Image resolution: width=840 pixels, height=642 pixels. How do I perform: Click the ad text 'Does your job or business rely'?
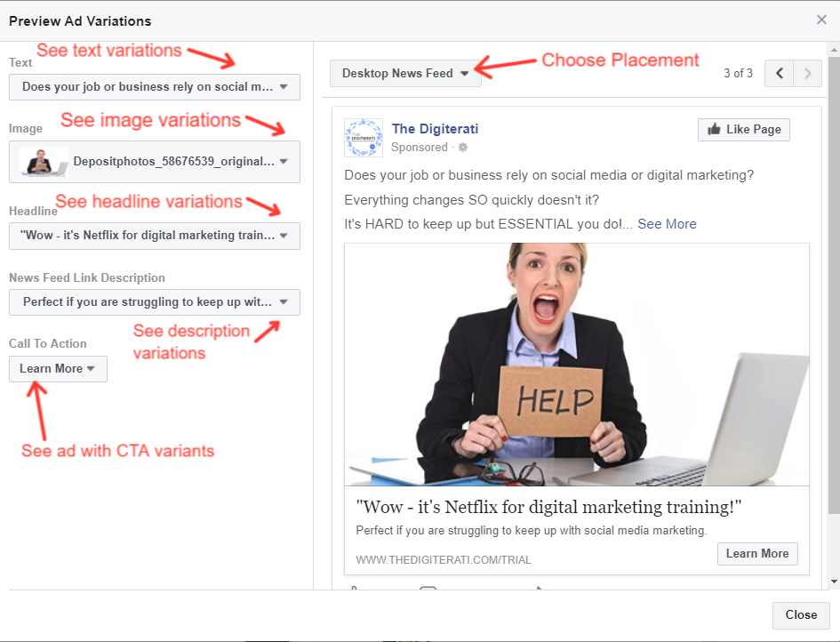(x=549, y=175)
